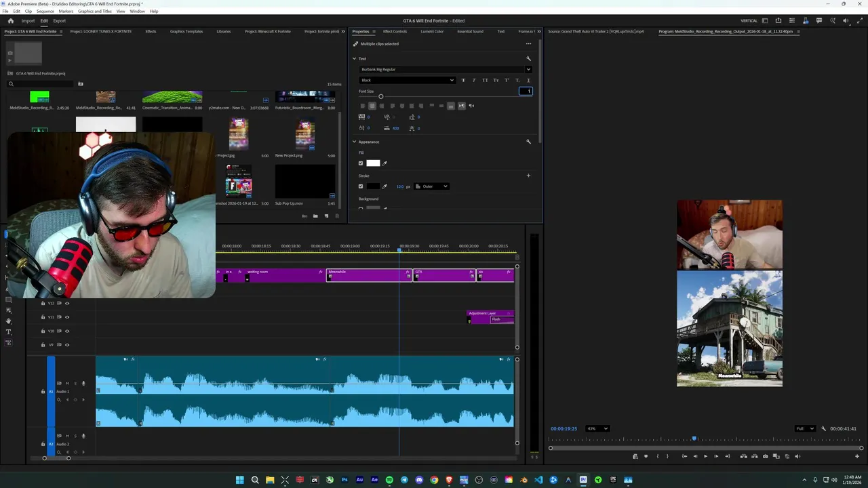Switch to the Essential Sound tab
This screenshot has height=488, width=868.
470,31
